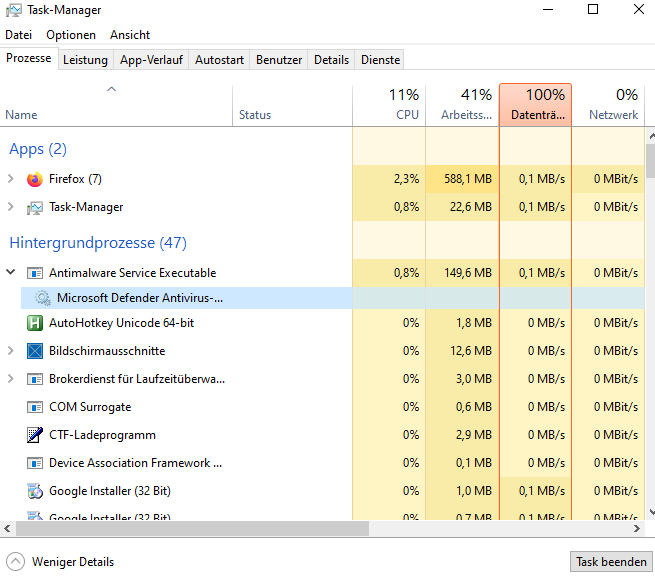Sort by the Datenträger 100% column header
This screenshot has width=655, height=585.
click(x=536, y=105)
